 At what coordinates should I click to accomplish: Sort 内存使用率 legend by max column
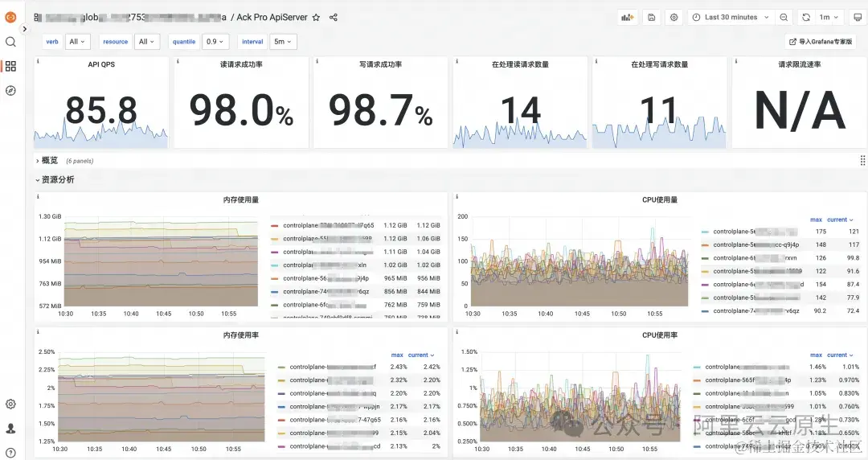397,355
